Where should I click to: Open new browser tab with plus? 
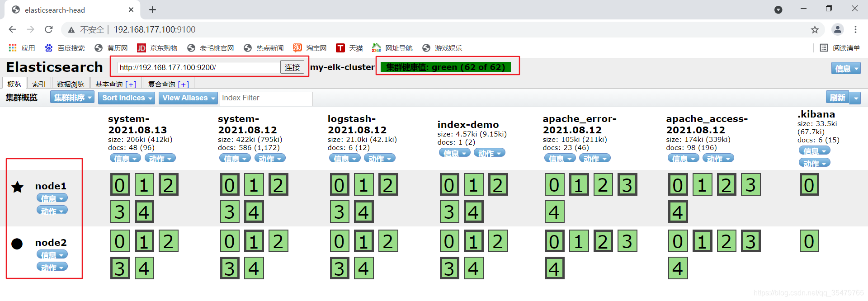(152, 9)
